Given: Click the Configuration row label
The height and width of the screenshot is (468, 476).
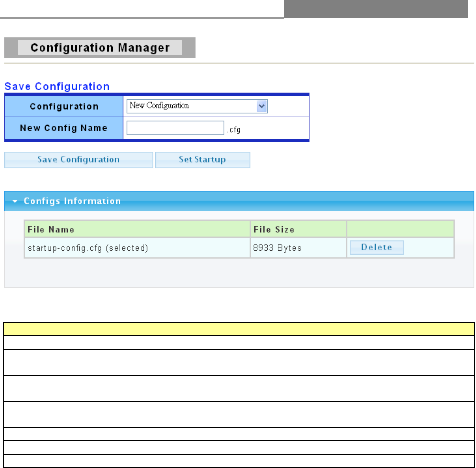Looking at the screenshot, I should pyautogui.click(x=64, y=106).
